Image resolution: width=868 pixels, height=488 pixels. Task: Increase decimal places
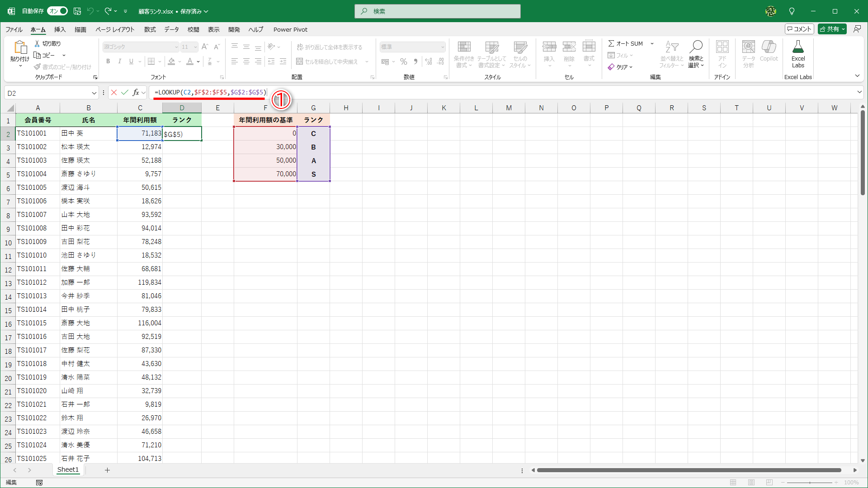pyautogui.click(x=428, y=61)
